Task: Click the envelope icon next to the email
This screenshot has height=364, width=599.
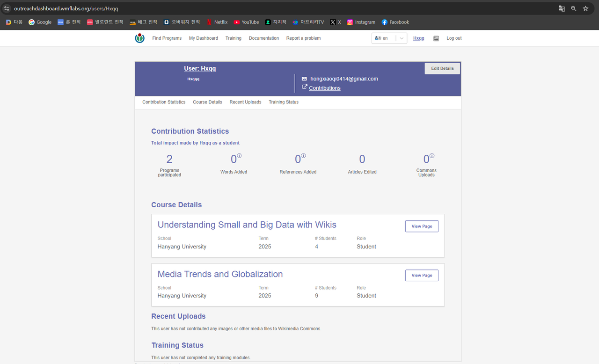Action: pyautogui.click(x=304, y=79)
